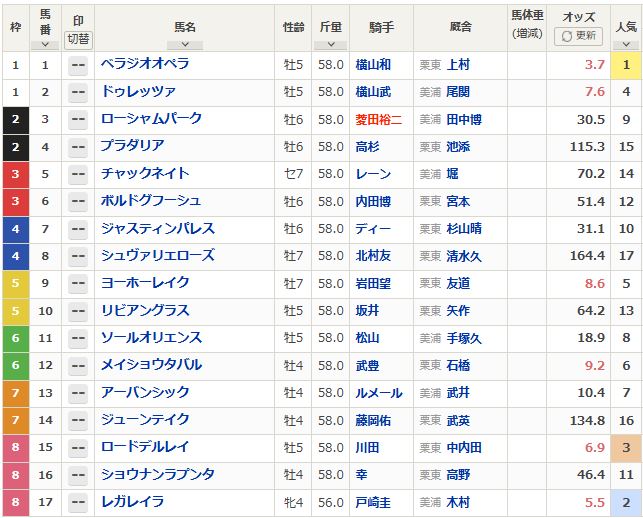Sort by 人気 using its dropdown arrow
Viewport: 643px width, 518px height.
626,44
